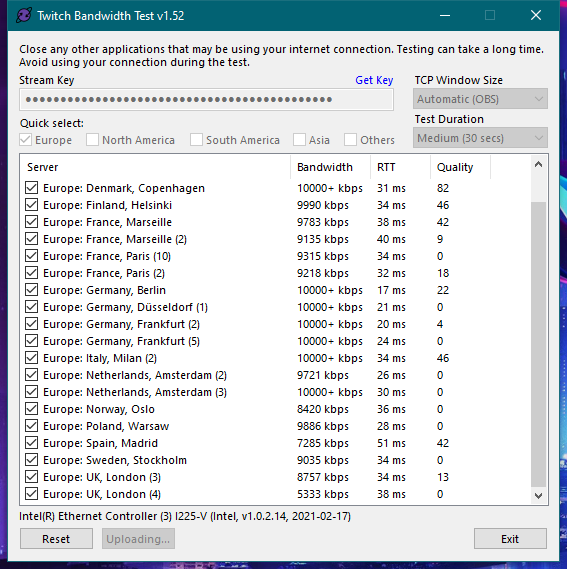Screen dimensions: 567x569
Task: Open the Get Key link
Action: (x=374, y=80)
